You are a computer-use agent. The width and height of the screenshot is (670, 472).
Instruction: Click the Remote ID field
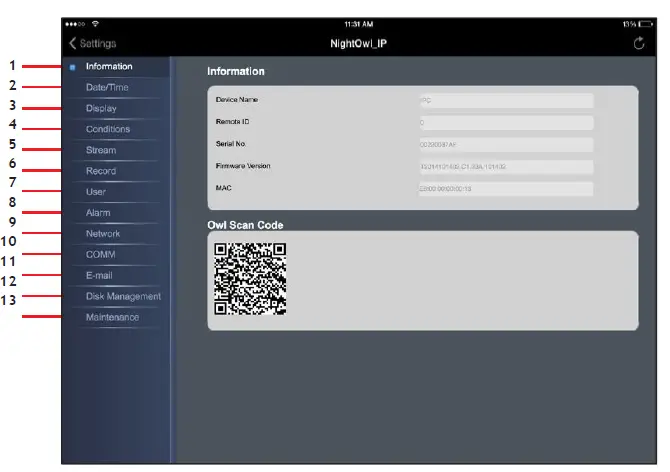pos(506,123)
